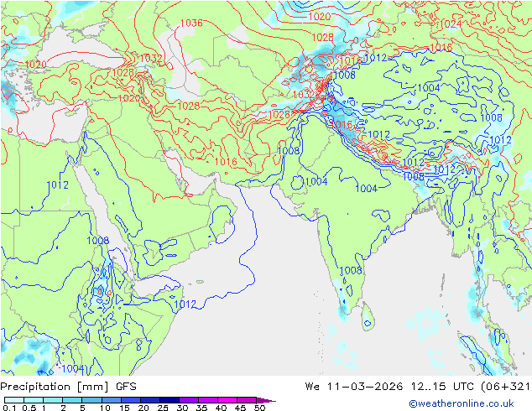The image size is (532, 411).
Task: Click the red '1016' label over Iran
Action: coord(226,162)
